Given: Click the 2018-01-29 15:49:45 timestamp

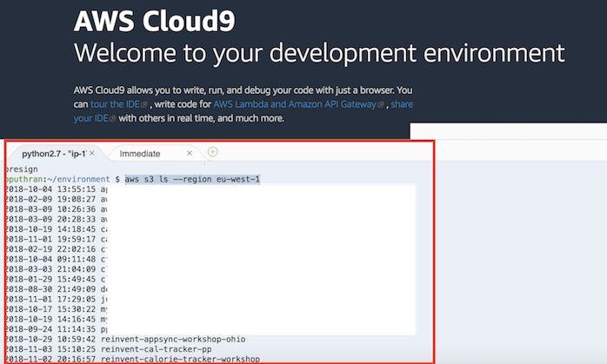Looking at the screenshot, I should [x=50, y=279].
